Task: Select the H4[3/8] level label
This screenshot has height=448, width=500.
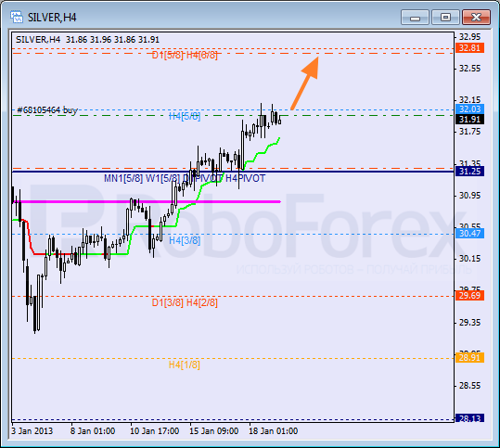Action: [185, 240]
